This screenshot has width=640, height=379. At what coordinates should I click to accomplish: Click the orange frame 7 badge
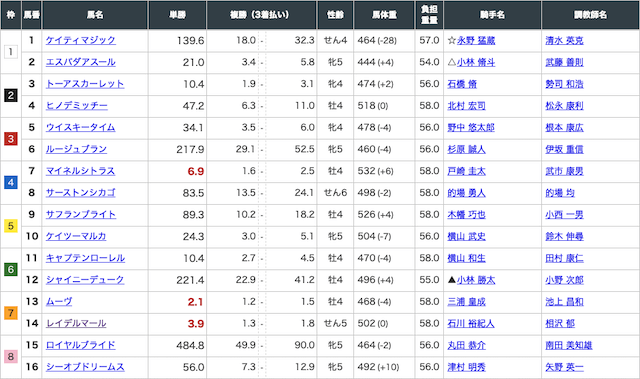[x=11, y=313]
